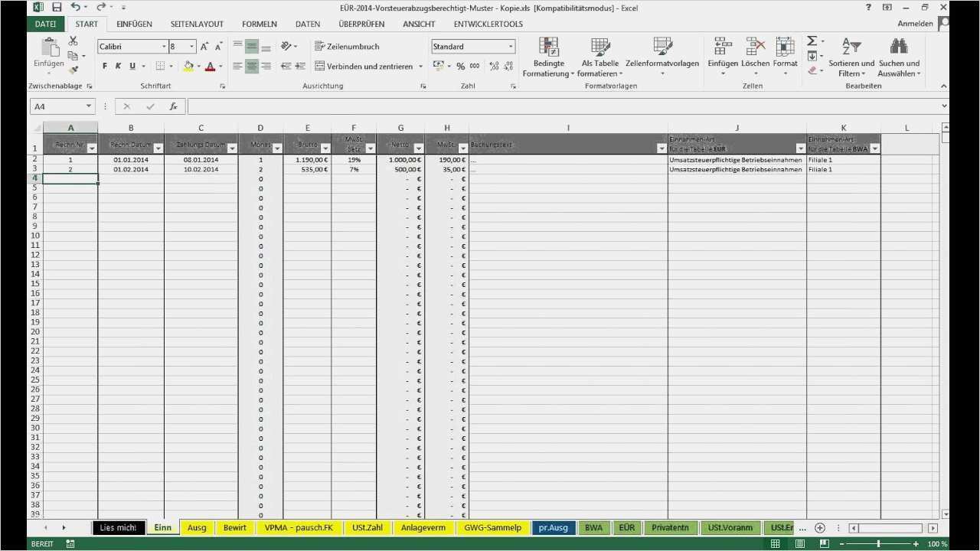Increase font size with the larger A icon

click(x=204, y=47)
